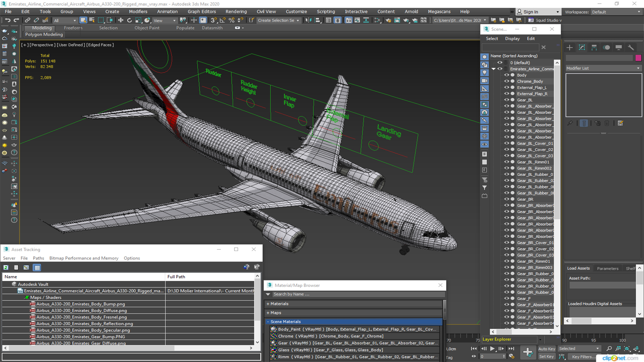Image resolution: width=644 pixels, height=362 pixels.
Task: Toggle the 3D Snaps icon
Action: 214,20
